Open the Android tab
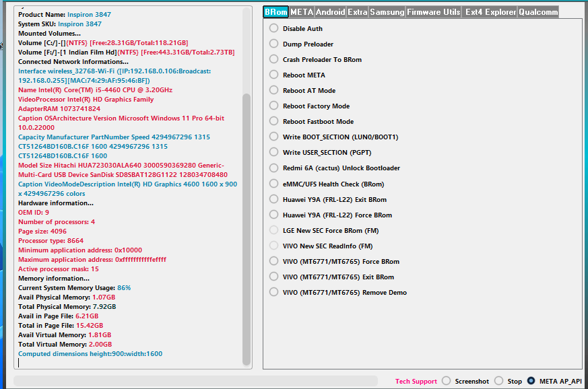This screenshot has width=588, height=389. coord(330,12)
